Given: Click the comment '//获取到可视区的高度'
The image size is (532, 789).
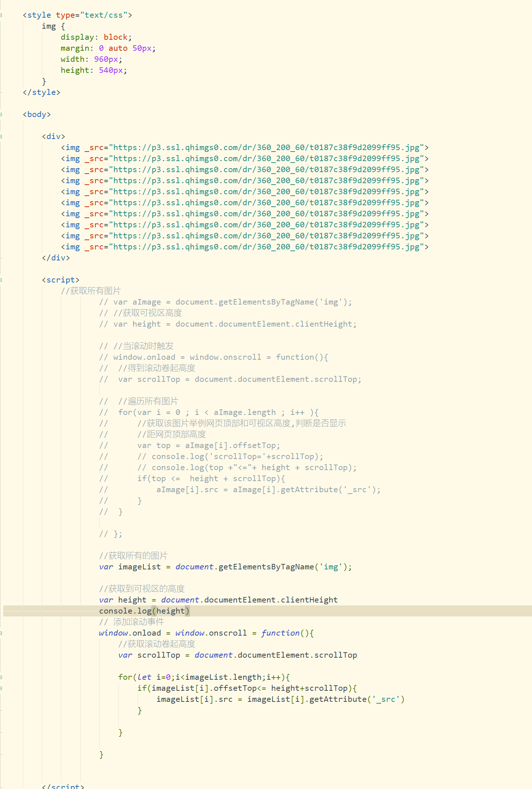Looking at the screenshot, I should [x=142, y=589].
